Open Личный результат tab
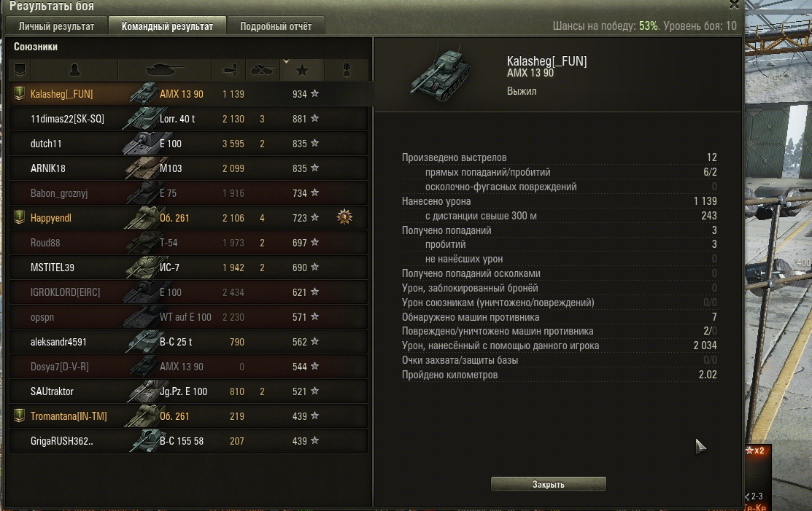The height and width of the screenshot is (511, 812). (x=56, y=26)
